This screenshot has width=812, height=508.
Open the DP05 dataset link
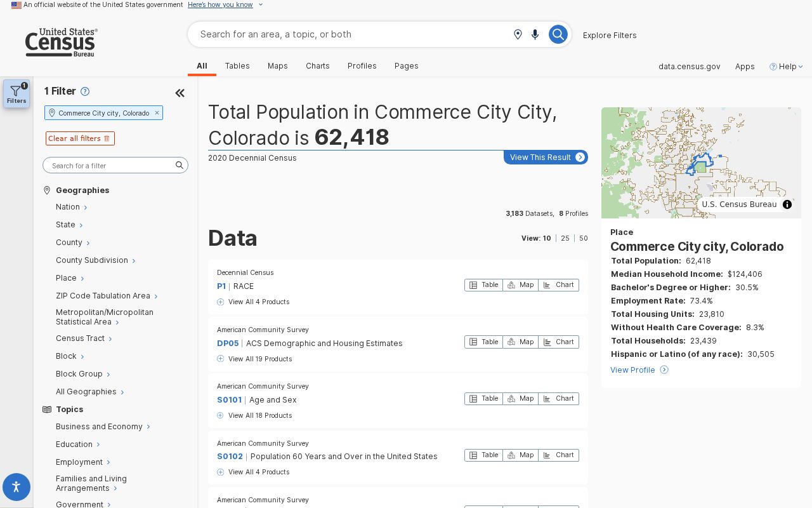pyautogui.click(x=310, y=344)
